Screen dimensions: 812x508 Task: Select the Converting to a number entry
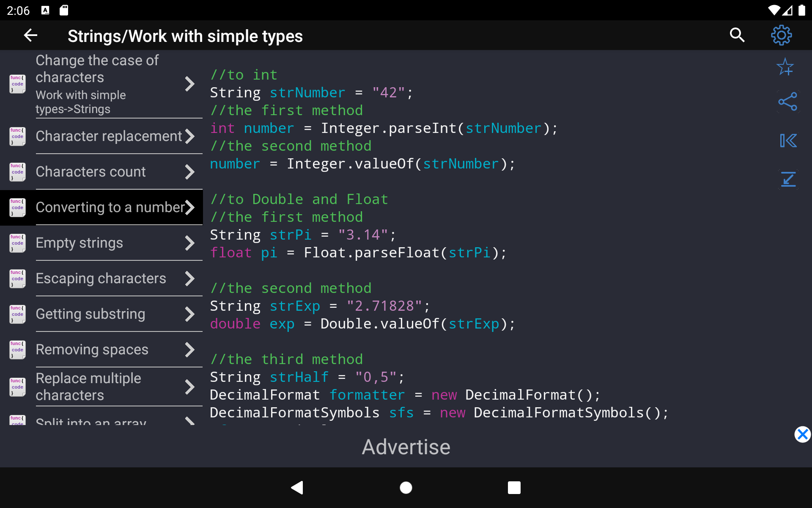point(101,207)
